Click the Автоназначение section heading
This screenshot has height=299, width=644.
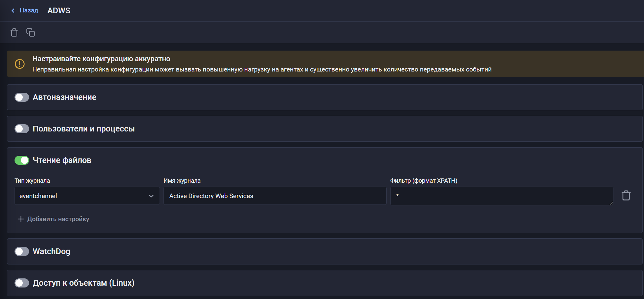[x=64, y=97]
